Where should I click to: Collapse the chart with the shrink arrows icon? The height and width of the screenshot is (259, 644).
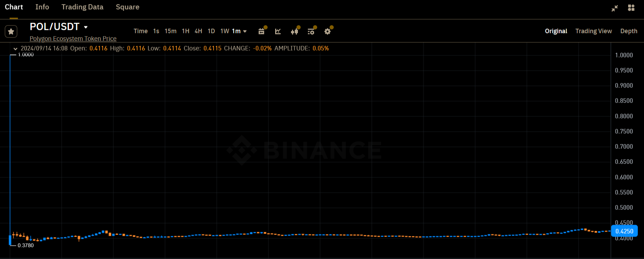click(615, 8)
